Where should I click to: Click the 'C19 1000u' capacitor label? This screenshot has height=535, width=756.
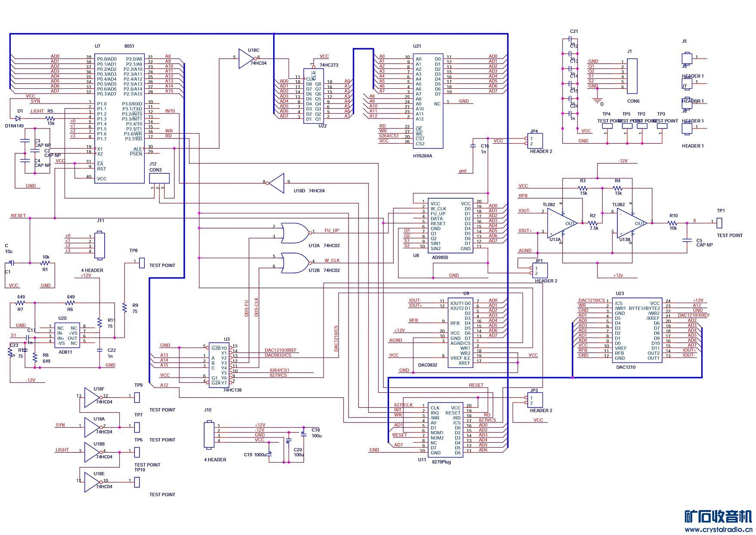pos(255,455)
